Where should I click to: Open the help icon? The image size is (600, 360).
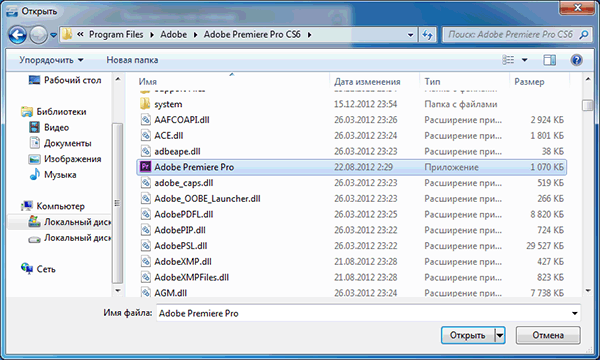point(576,60)
